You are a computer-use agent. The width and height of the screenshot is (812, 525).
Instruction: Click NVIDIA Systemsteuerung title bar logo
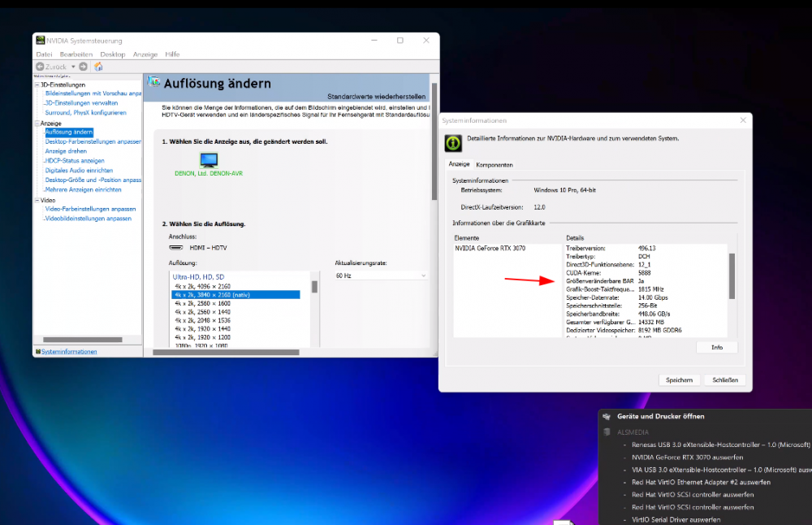point(40,41)
